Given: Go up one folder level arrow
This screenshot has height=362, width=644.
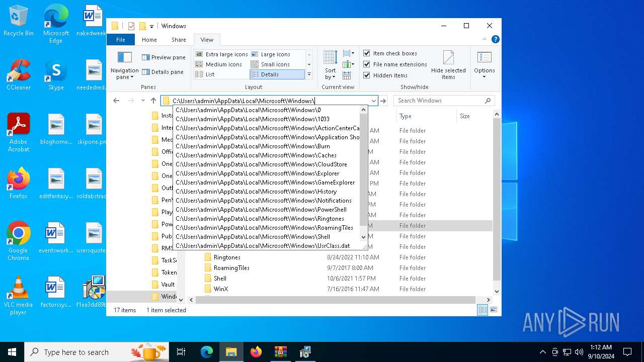Looking at the screenshot, I should point(153,101).
